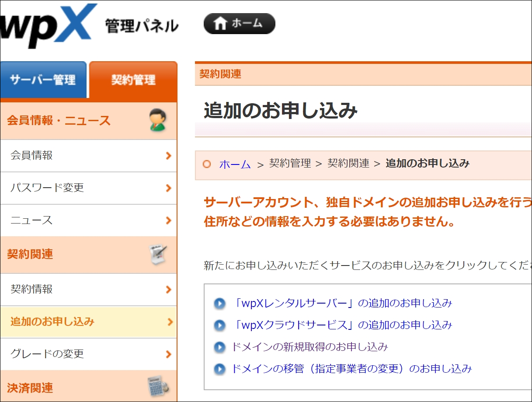Switch to サーバー管理 tab
Screen dimensions: 532x402
43,80
